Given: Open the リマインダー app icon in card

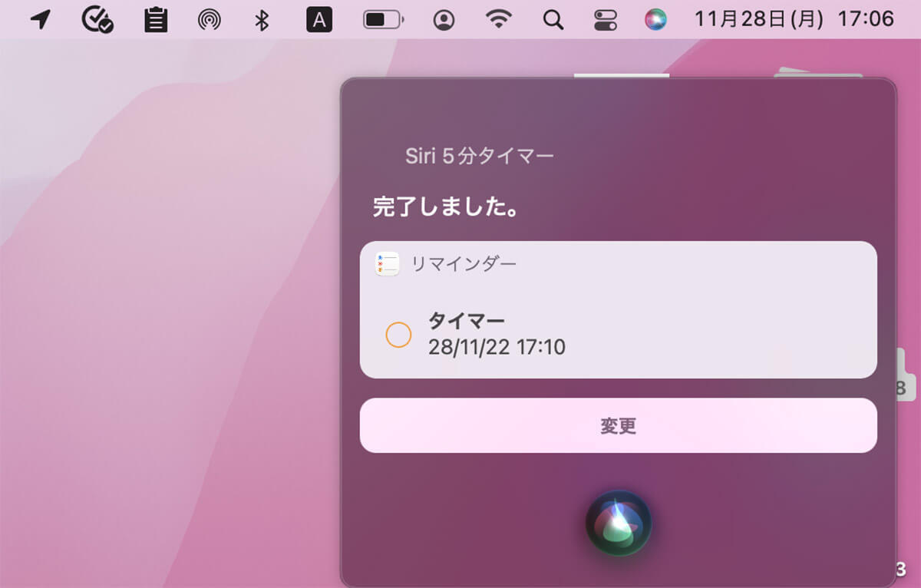Looking at the screenshot, I should tap(388, 264).
